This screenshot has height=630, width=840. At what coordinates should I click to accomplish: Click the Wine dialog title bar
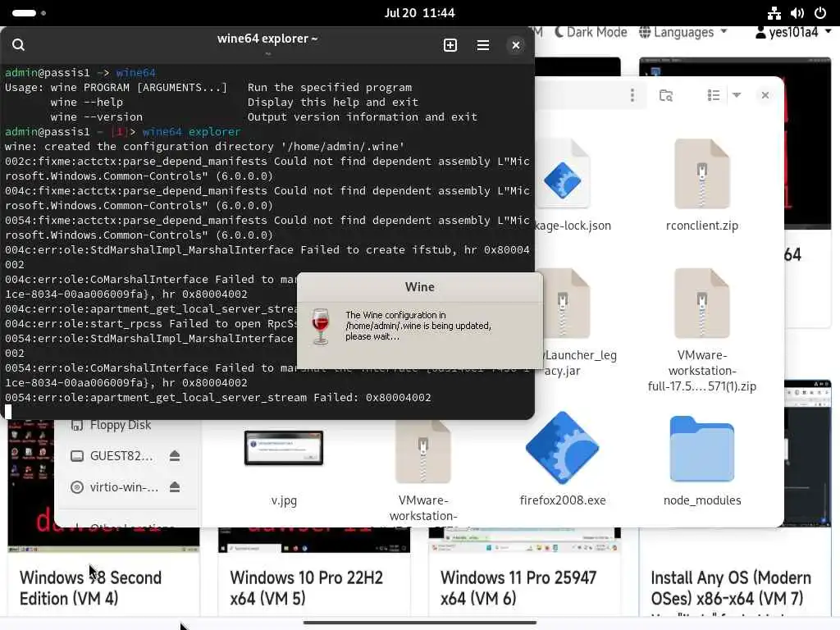coord(419,287)
